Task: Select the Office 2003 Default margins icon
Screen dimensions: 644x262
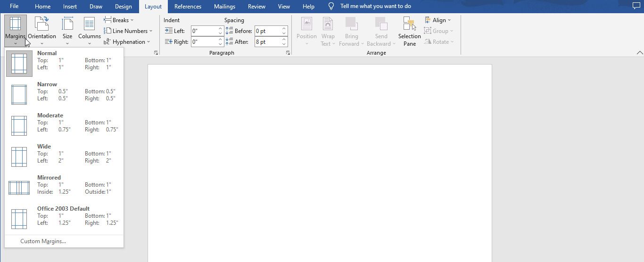Action: 19,219
